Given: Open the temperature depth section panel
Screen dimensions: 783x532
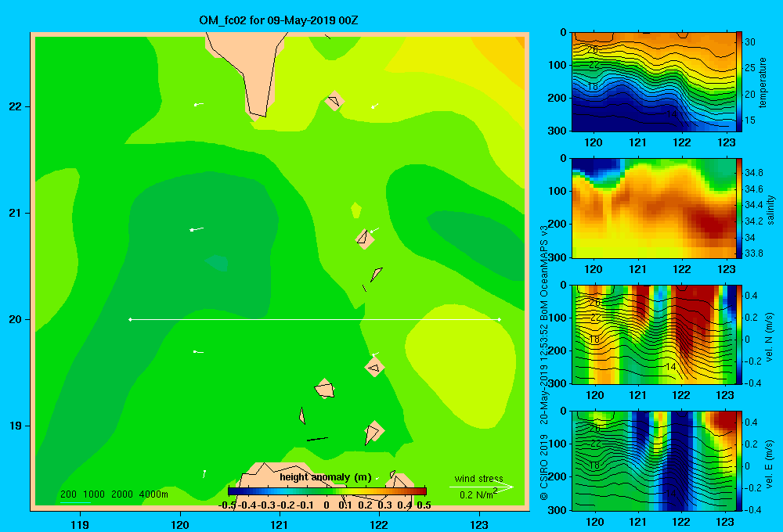Looking at the screenshot, I should (x=653, y=82).
